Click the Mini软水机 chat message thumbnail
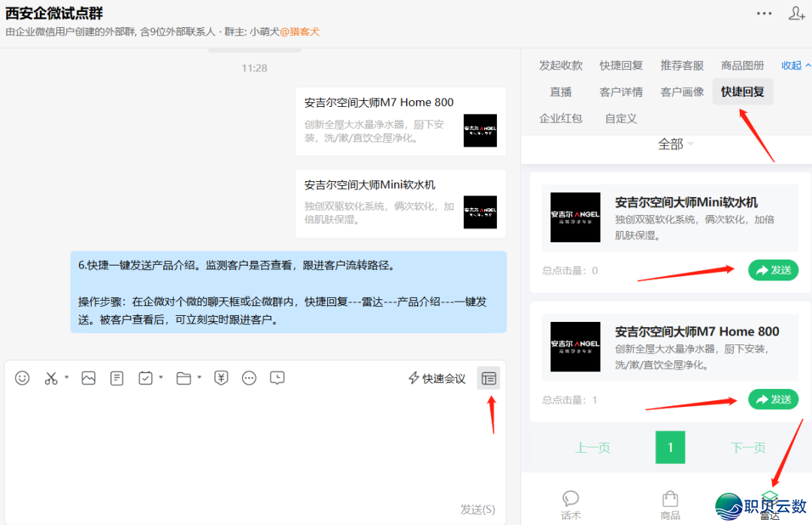 click(x=480, y=212)
